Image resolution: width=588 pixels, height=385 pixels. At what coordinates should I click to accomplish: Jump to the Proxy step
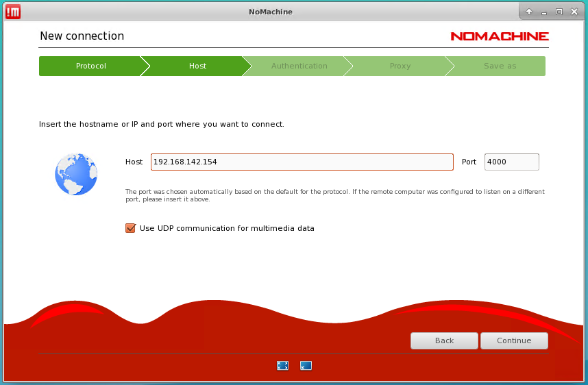[x=400, y=66]
